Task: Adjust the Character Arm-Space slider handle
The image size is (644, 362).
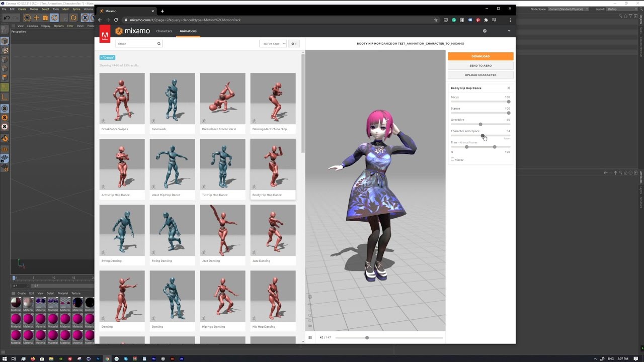Action: pos(482,135)
